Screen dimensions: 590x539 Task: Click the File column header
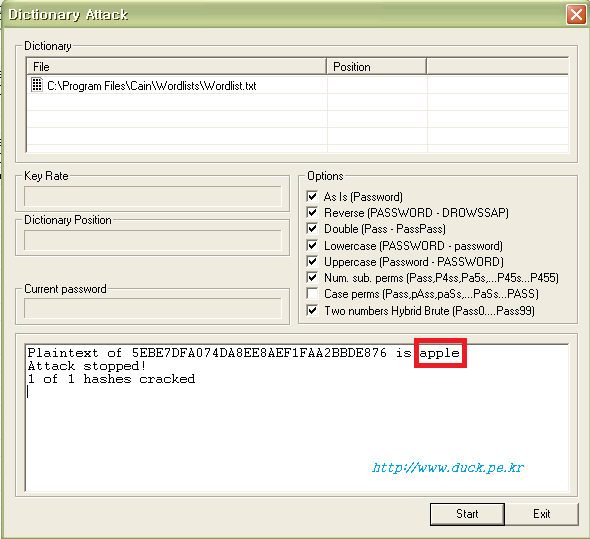(x=176, y=67)
